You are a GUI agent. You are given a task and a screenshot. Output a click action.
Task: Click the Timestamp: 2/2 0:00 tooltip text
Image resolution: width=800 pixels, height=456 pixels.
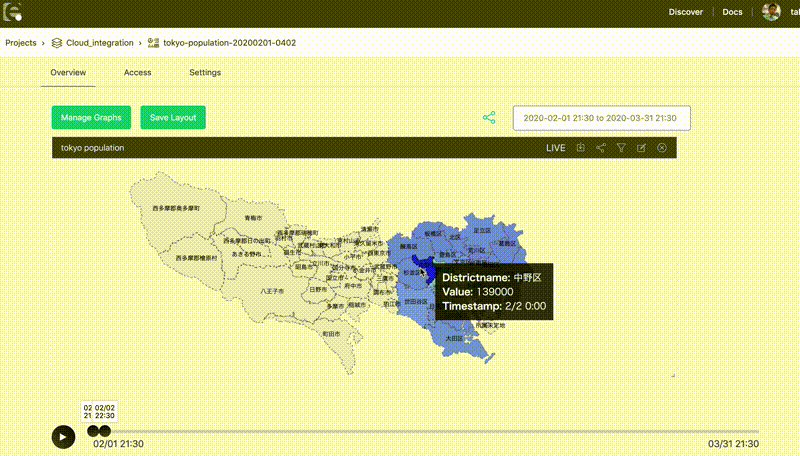494,306
